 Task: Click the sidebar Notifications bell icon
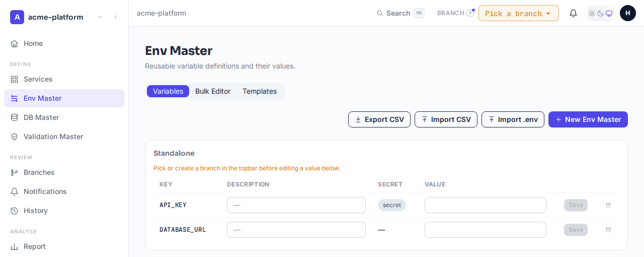coord(14,191)
